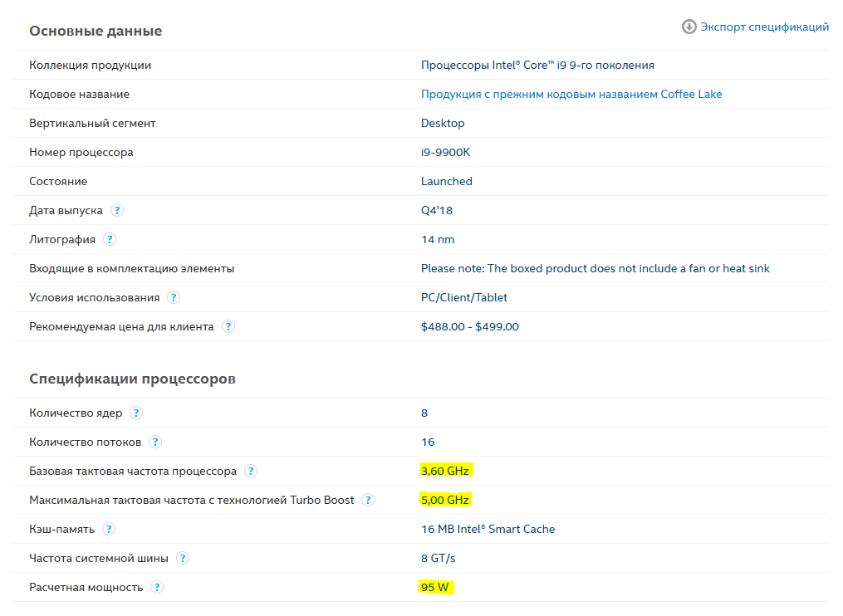Click the Входящие в комплектацию элементы label
This screenshot has height=616, width=843.
click(x=132, y=268)
